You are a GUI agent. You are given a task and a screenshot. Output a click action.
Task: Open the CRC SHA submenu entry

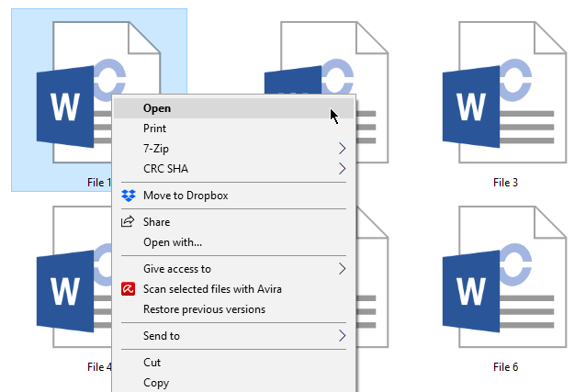tap(233, 169)
